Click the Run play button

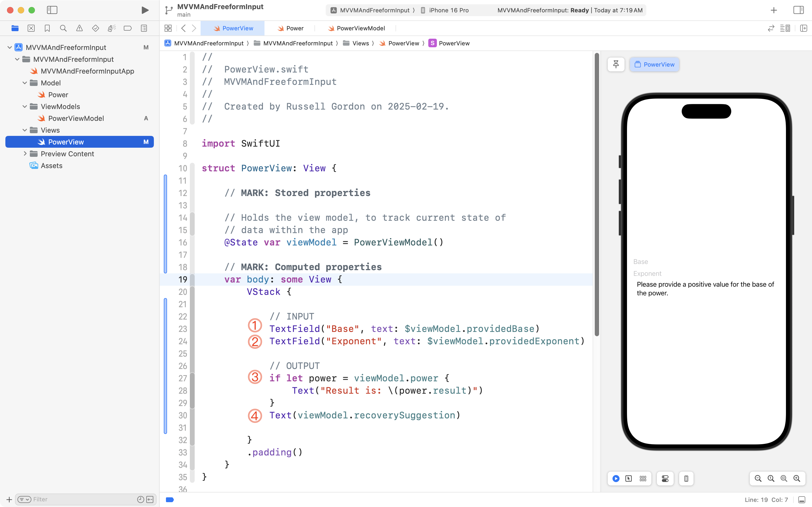point(145,10)
